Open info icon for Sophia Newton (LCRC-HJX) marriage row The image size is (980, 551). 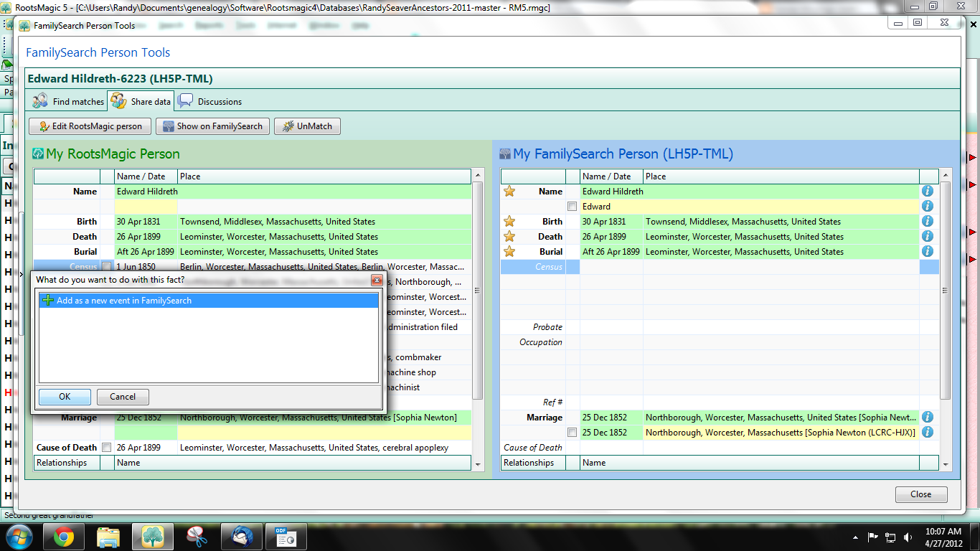[x=928, y=433]
